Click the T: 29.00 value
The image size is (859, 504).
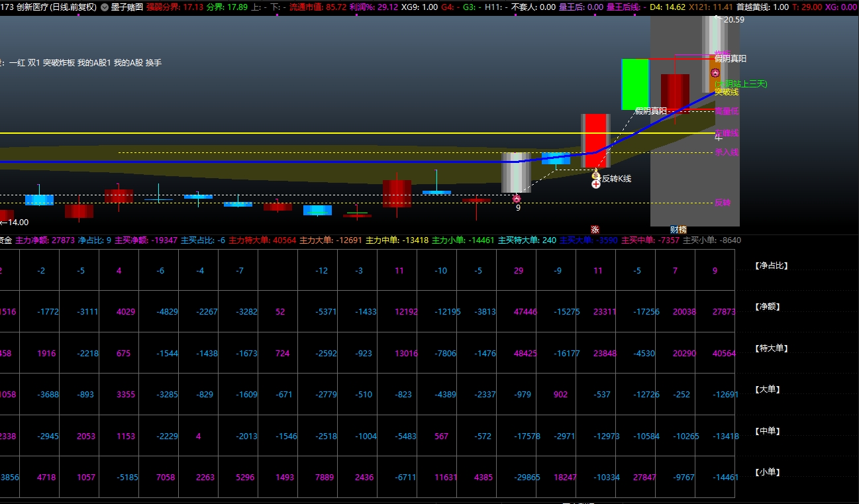[807, 7]
